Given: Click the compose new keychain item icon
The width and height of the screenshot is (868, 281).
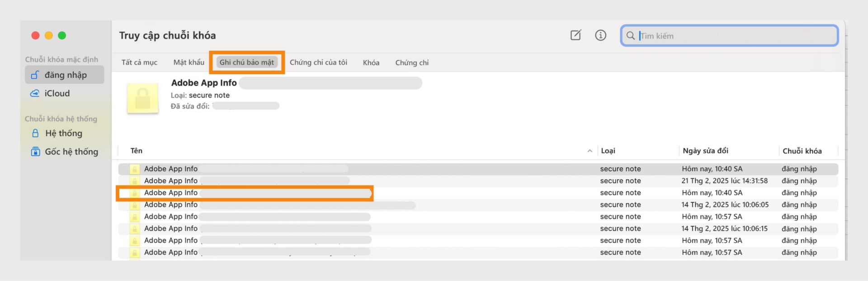Looking at the screenshot, I should 576,35.
